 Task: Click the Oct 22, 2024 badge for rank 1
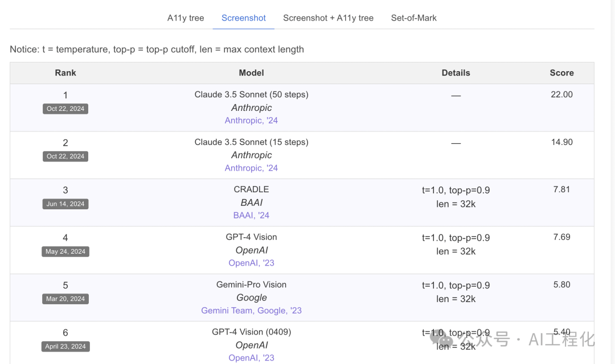click(x=65, y=109)
